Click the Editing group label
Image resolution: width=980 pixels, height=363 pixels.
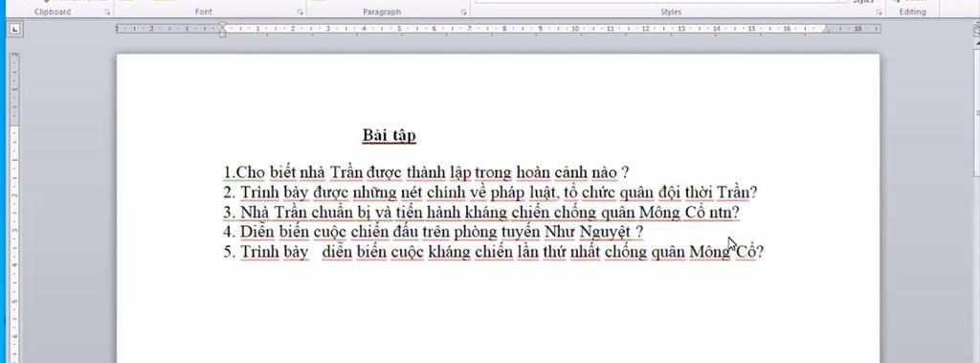(x=912, y=11)
